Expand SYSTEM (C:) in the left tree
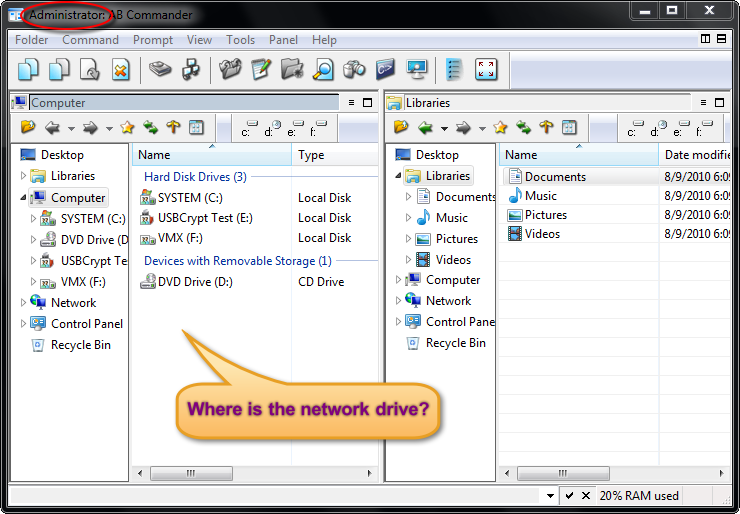The height and width of the screenshot is (514, 740). 33,219
